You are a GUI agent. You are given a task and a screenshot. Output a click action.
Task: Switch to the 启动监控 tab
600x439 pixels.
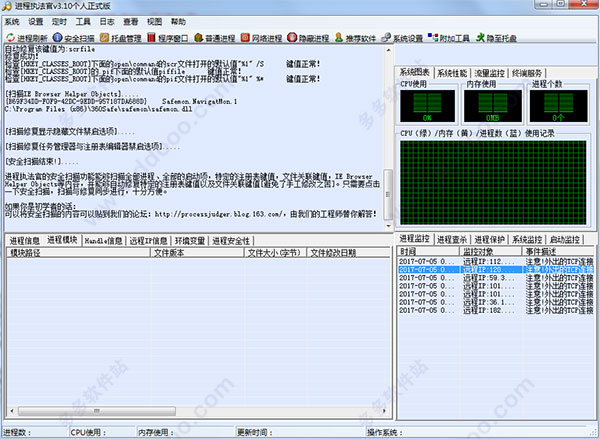(564, 240)
